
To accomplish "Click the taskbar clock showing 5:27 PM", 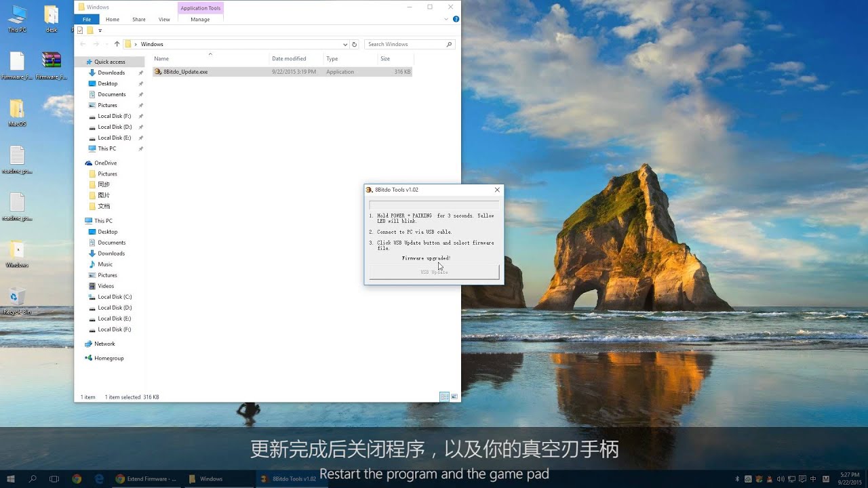I will click(x=849, y=479).
